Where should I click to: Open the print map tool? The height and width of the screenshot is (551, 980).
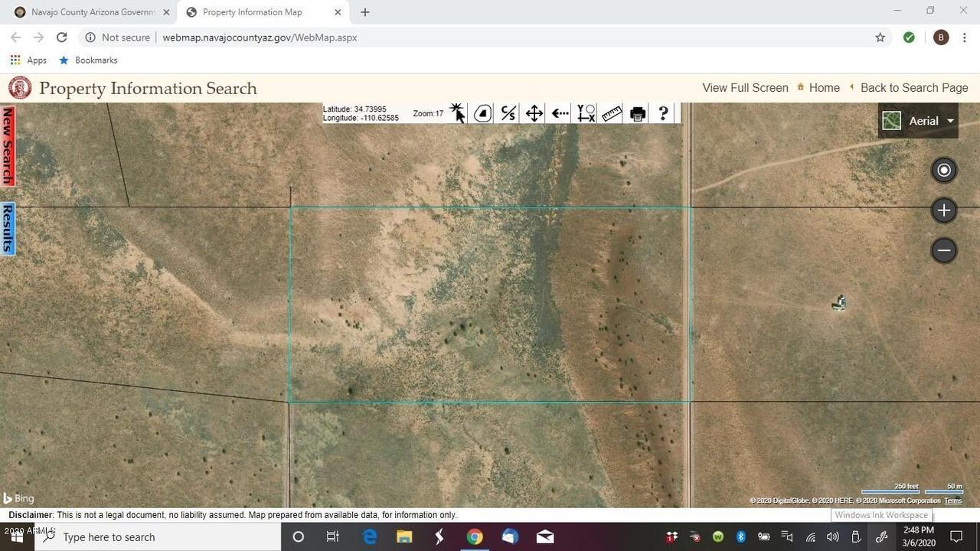coord(637,112)
